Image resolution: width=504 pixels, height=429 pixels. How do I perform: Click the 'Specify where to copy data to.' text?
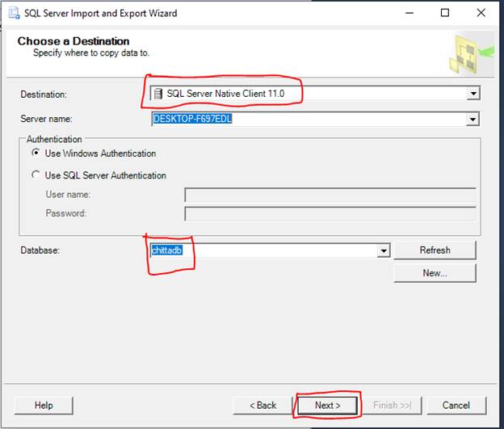[91, 53]
